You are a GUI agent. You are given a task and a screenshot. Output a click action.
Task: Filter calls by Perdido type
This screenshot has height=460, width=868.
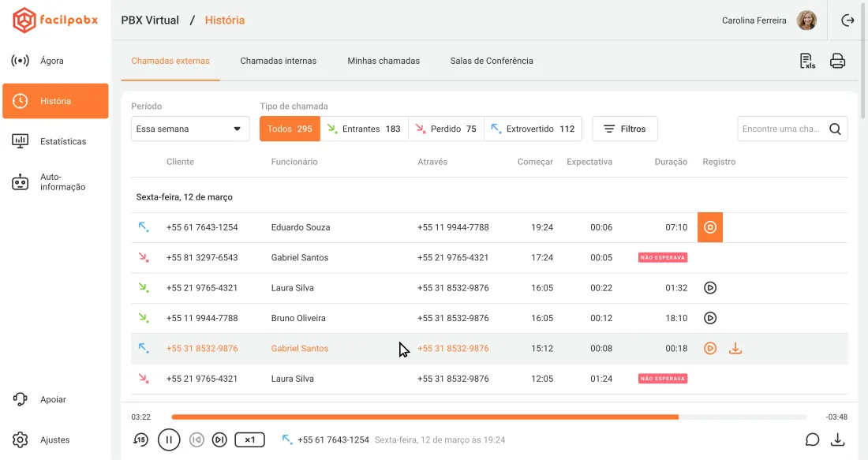(x=446, y=129)
